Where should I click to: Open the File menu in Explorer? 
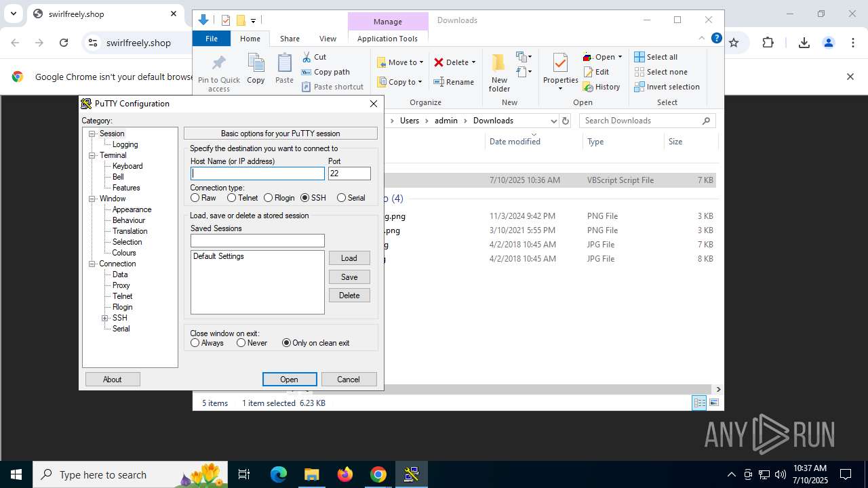pyautogui.click(x=212, y=39)
